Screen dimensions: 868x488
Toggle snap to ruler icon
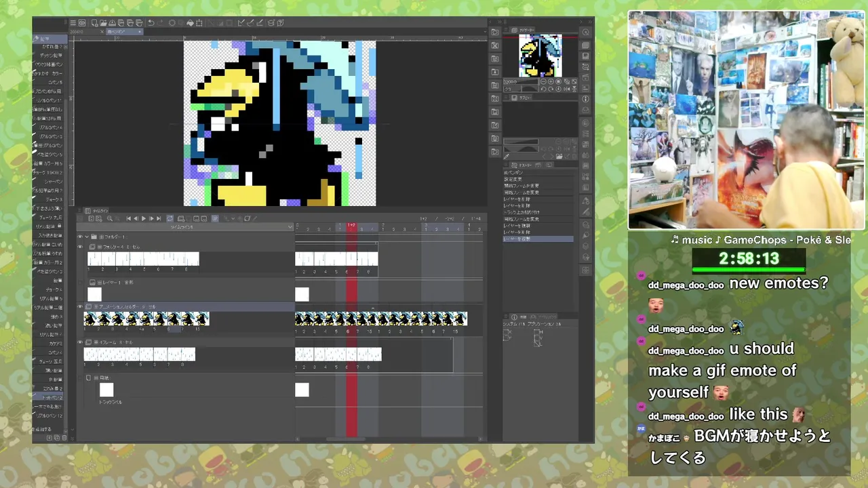pos(241,23)
